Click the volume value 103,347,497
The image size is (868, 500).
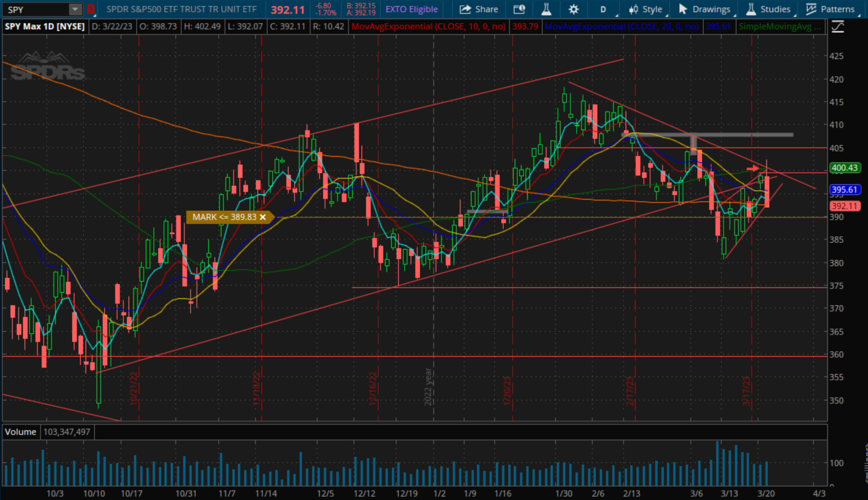click(x=67, y=432)
